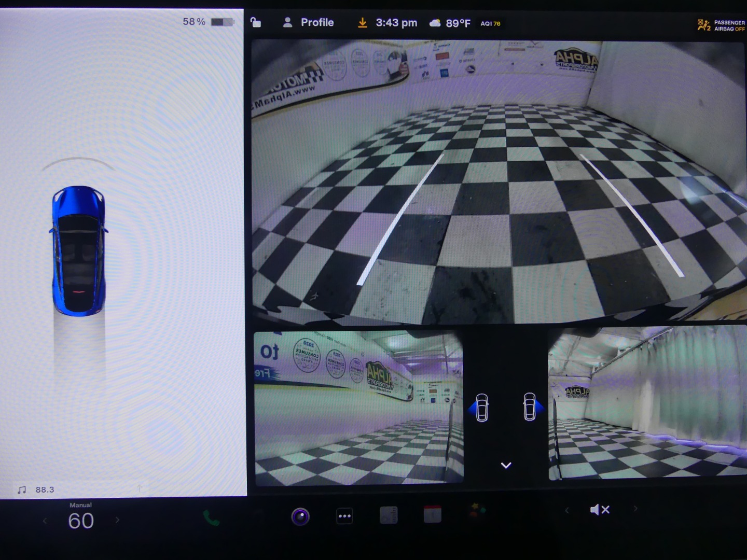Collapse side cameras with down chevron
747x560 pixels.
coord(506,465)
